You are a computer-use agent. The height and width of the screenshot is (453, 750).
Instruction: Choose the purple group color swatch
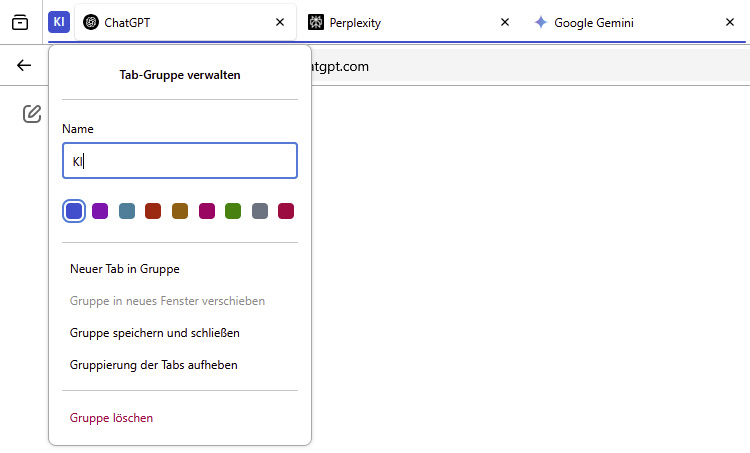(100, 211)
